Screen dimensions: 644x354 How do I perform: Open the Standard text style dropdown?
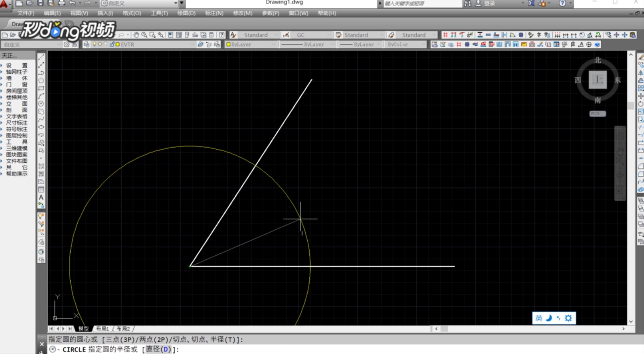click(277, 35)
